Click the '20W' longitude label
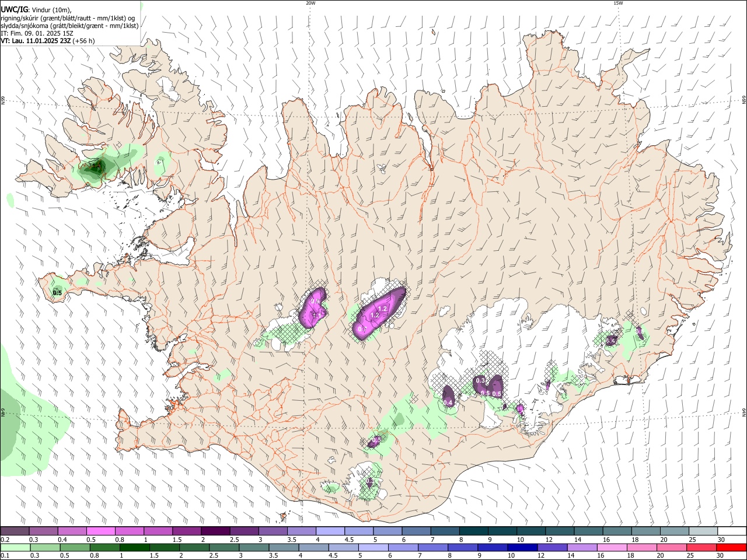This screenshot has height=560, width=747. click(310, 3)
